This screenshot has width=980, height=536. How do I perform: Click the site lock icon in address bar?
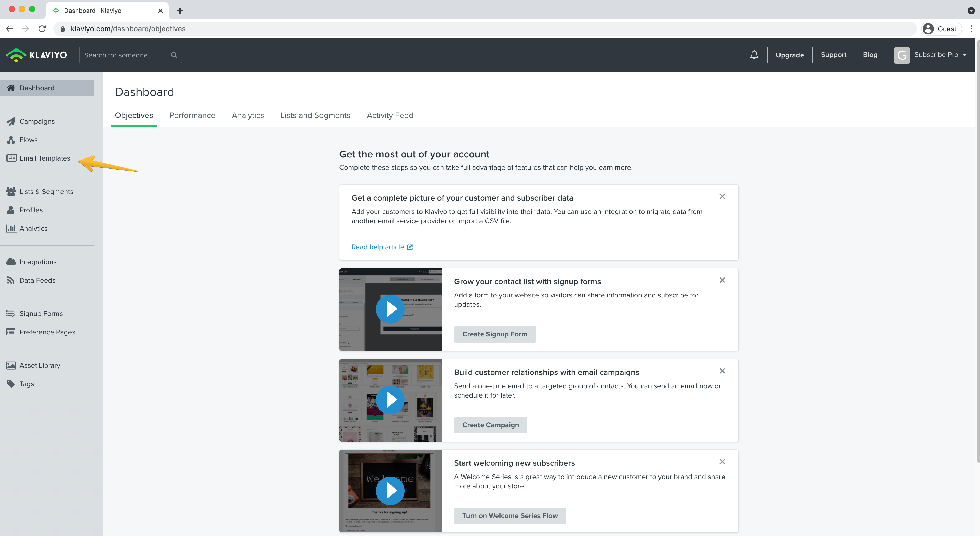point(63,29)
